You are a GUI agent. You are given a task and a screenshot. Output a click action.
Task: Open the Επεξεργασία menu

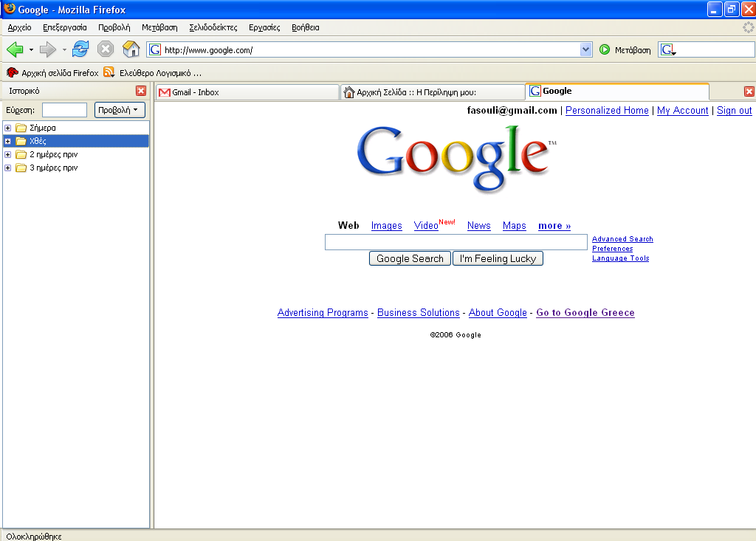point(65,27)
